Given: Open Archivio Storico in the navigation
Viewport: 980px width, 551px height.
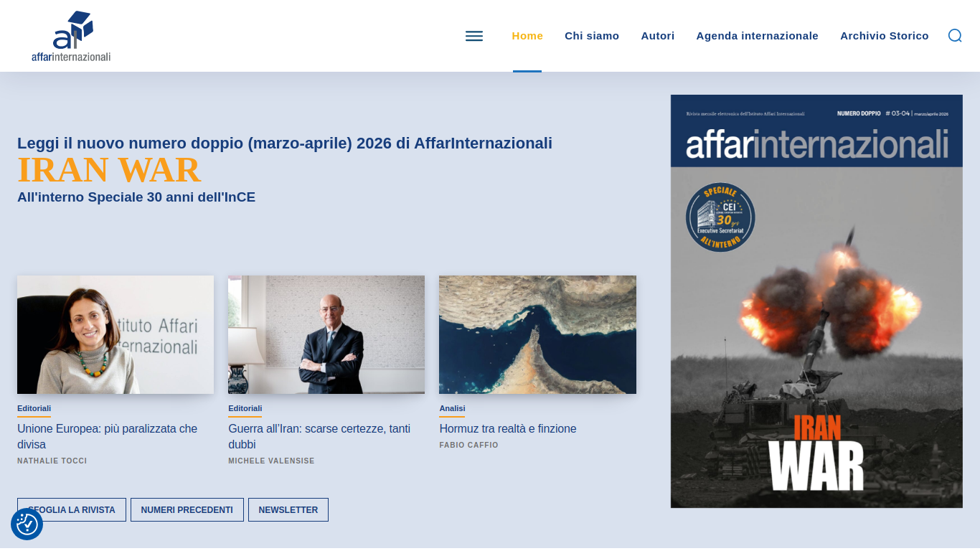Looking at the screenshot, I should click(x=885, y=36).
